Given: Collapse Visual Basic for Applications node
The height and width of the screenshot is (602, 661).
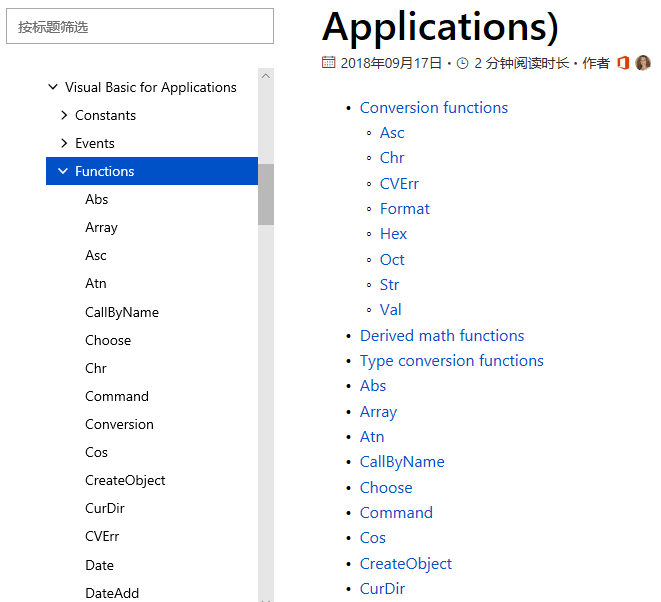Looking at the screenshot, I should pos(53,87).
